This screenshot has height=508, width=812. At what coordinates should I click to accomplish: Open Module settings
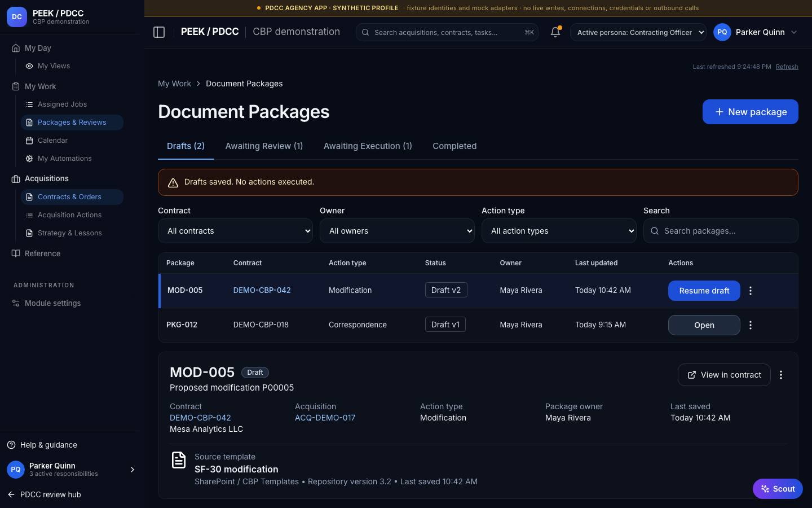click(52, 303)
